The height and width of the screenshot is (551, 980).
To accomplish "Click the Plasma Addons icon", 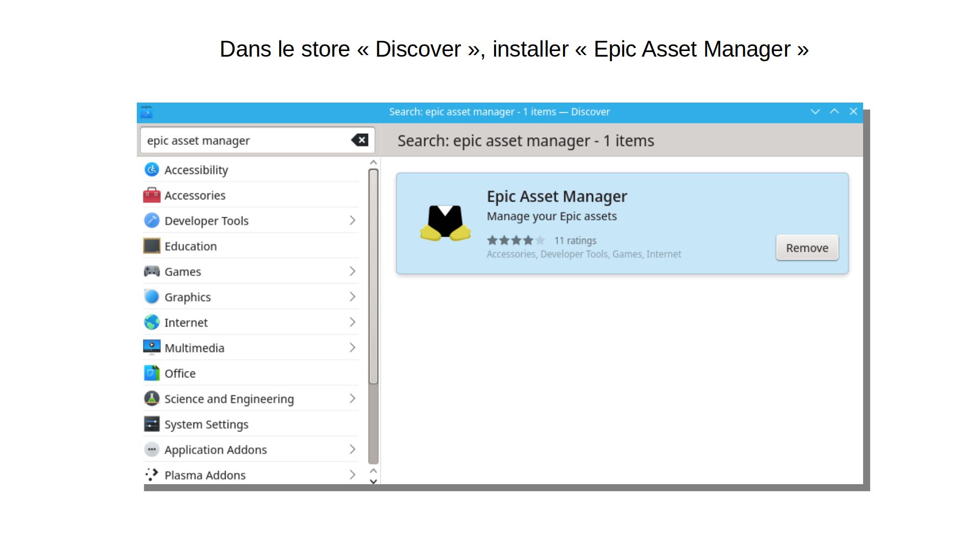I will [152, 475].
